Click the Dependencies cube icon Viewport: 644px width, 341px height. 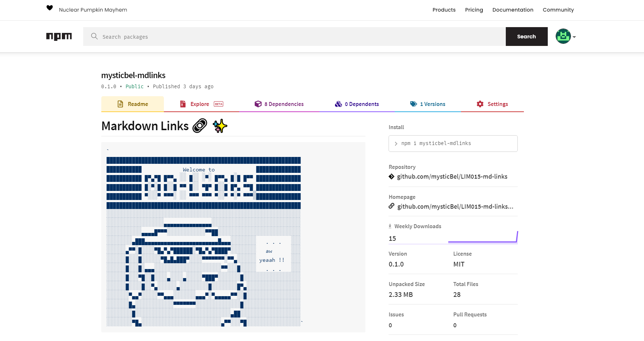click(x=258, y=104)
